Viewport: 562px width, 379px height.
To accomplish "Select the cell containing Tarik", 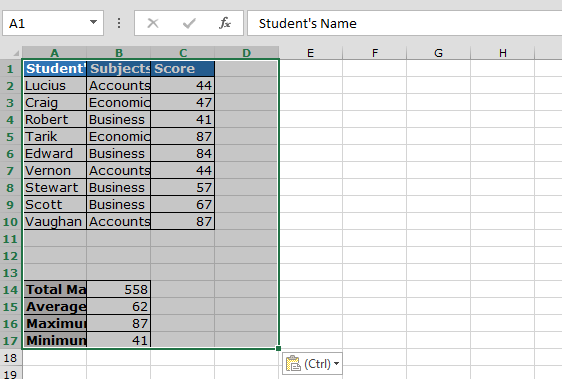I will pyautogui.click(x=55, y=137).
